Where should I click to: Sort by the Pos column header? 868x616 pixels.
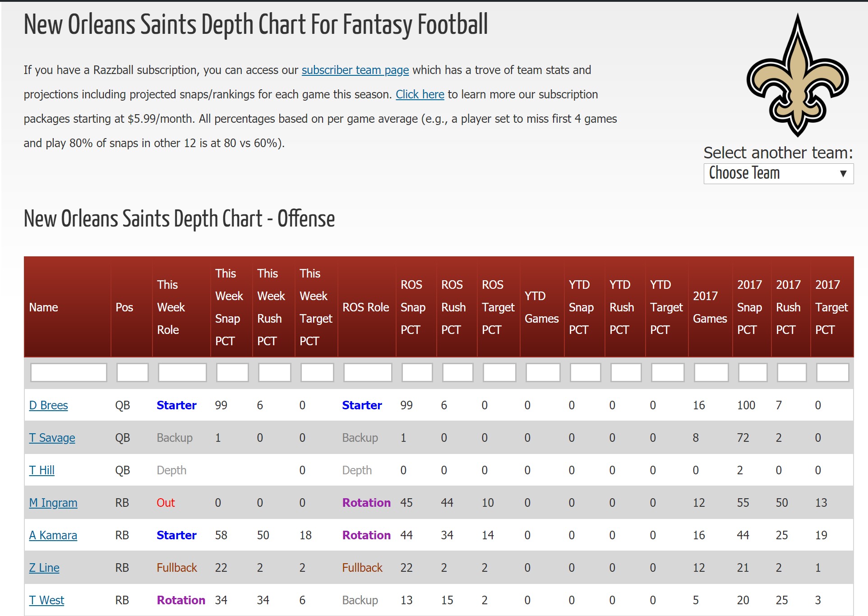pos(124,307)
